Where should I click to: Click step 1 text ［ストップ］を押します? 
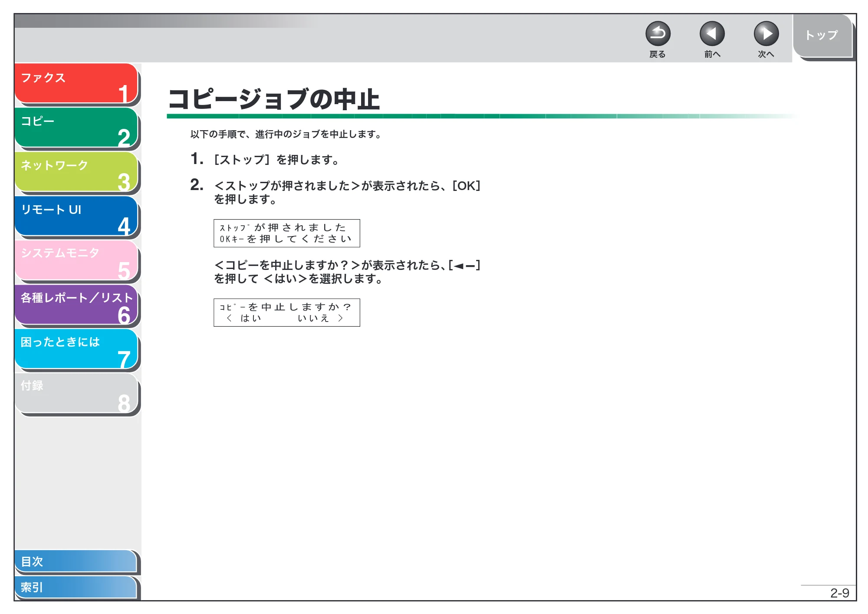tap(276, 160)
